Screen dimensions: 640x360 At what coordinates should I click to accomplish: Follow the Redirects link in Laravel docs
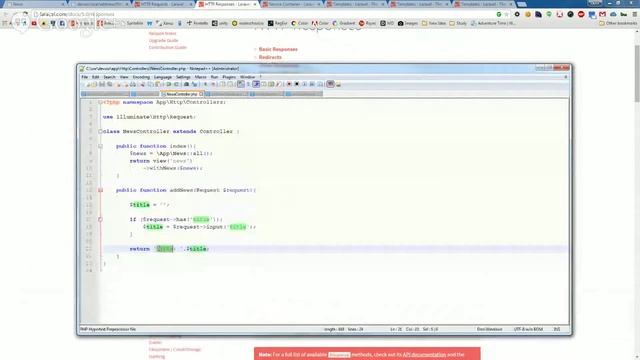tap(270, 57)
